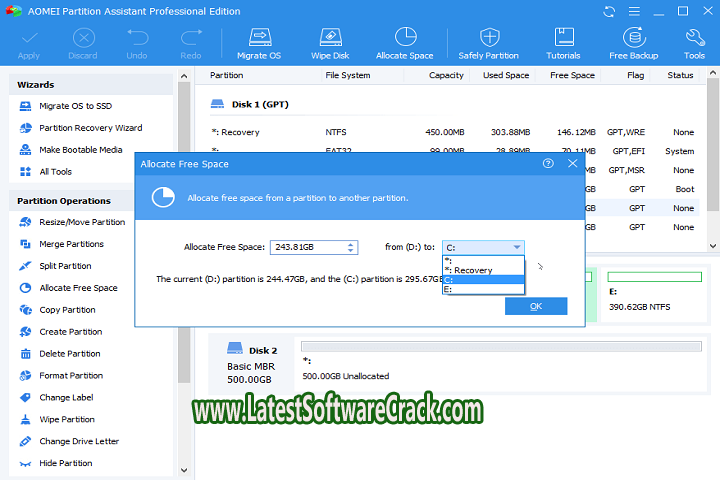Click the sidebar scroll-up arrow
720x480 pixels.
coord(184,76)
